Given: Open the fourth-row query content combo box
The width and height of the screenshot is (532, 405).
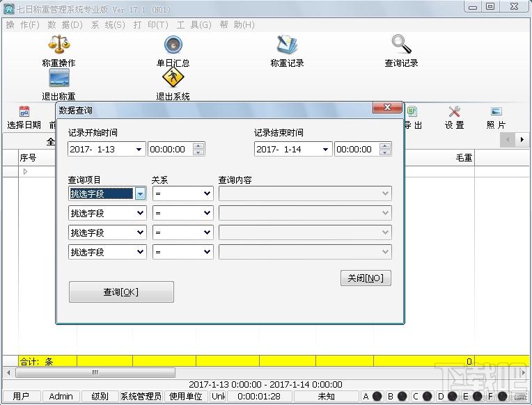Looking at the screenshot, I should (x=305, y=252).
